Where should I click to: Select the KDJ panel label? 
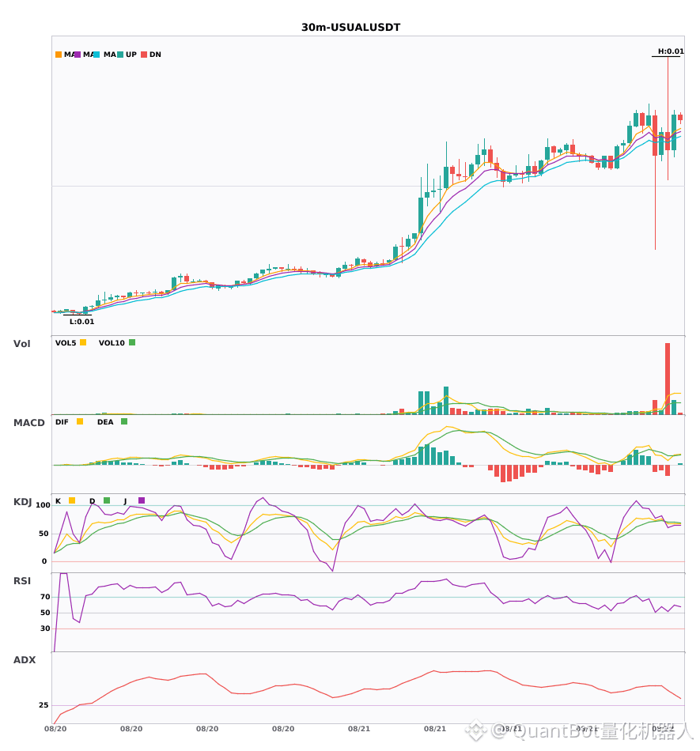pyautogui.click(x=22, y=502)
